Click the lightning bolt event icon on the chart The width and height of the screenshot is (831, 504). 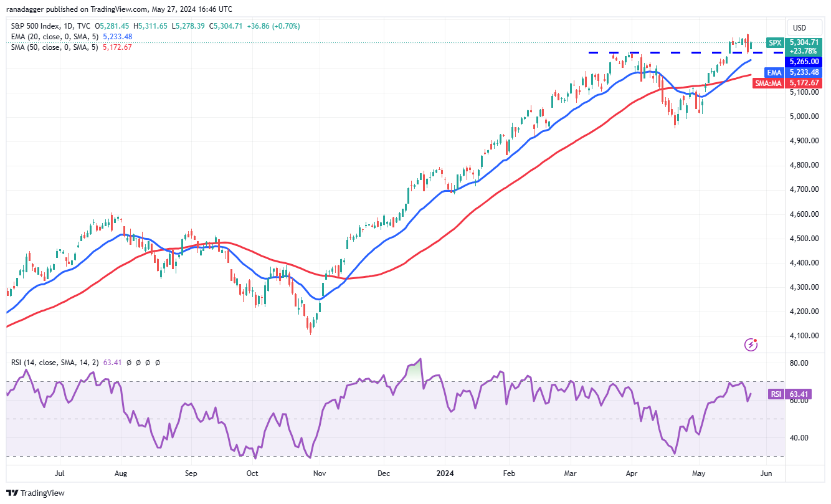(752, 344)
